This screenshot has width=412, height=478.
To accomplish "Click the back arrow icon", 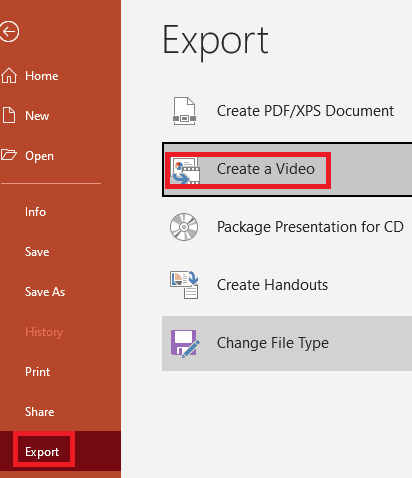I will (x=9, y=32).
